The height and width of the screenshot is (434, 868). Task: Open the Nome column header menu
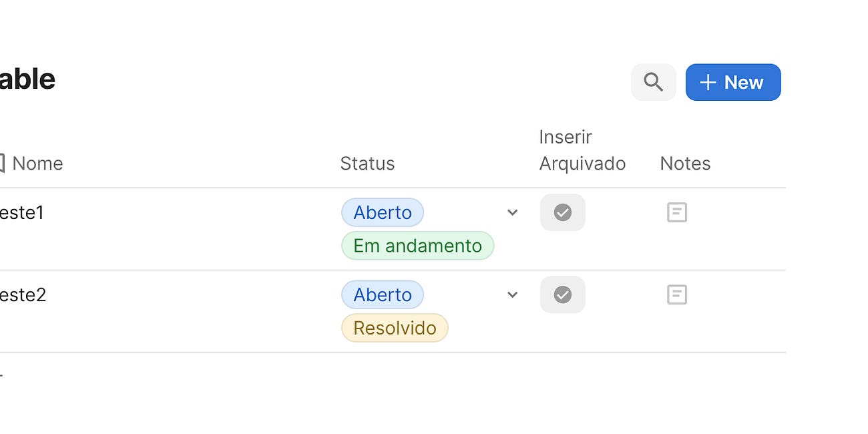(x=38, y=163)
